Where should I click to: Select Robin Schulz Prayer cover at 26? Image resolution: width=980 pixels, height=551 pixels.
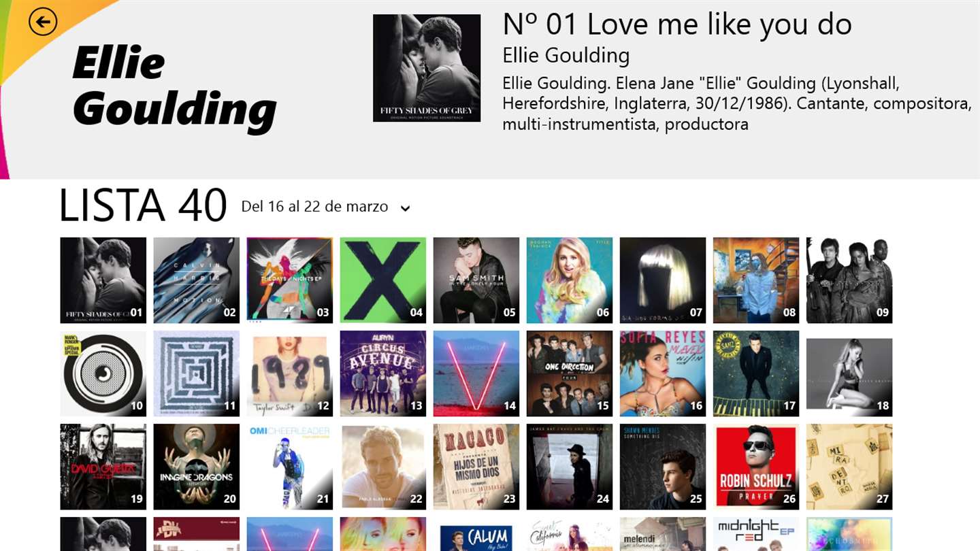pyautogui.click(x=755, y=467)
